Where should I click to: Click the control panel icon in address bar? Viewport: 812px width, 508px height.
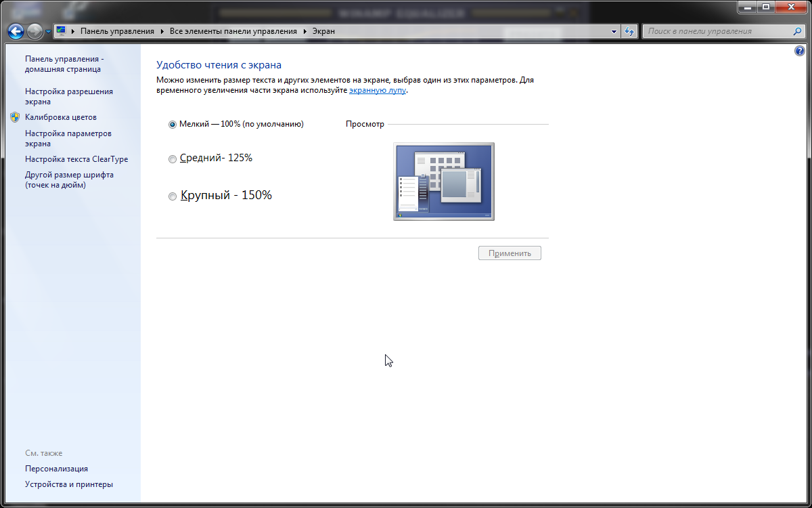(x=62, y=31)
